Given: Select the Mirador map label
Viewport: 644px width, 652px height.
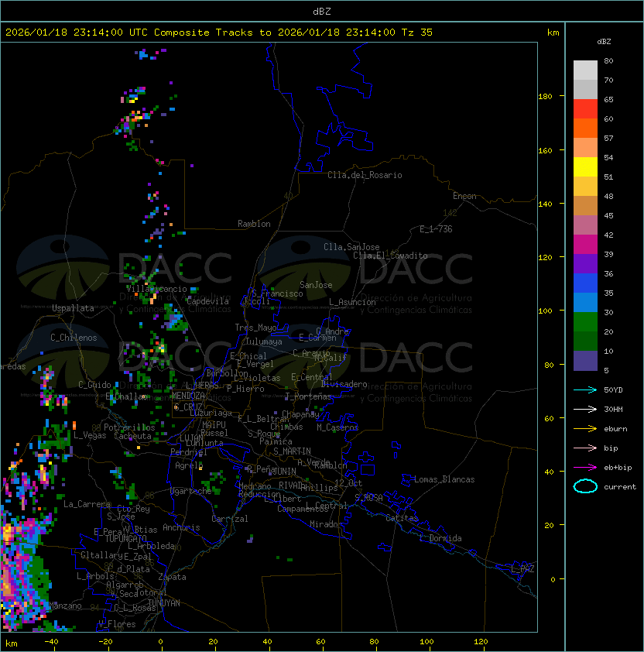Looking at the screenshot, I should pyautogui.click(x=326, y=524).
